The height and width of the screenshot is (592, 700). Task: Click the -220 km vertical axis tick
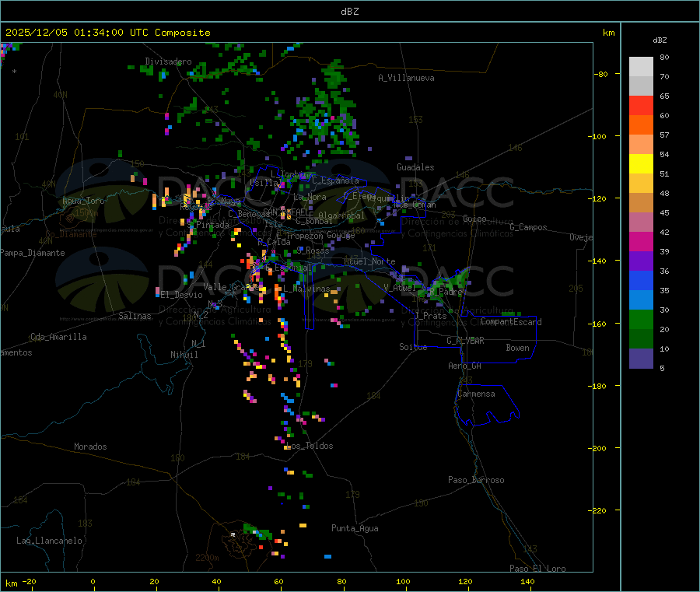pyautogui.click(x=599, y=511)
